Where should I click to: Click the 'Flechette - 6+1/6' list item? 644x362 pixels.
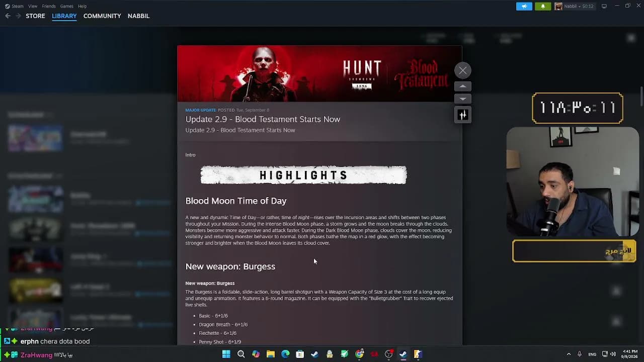217,333
